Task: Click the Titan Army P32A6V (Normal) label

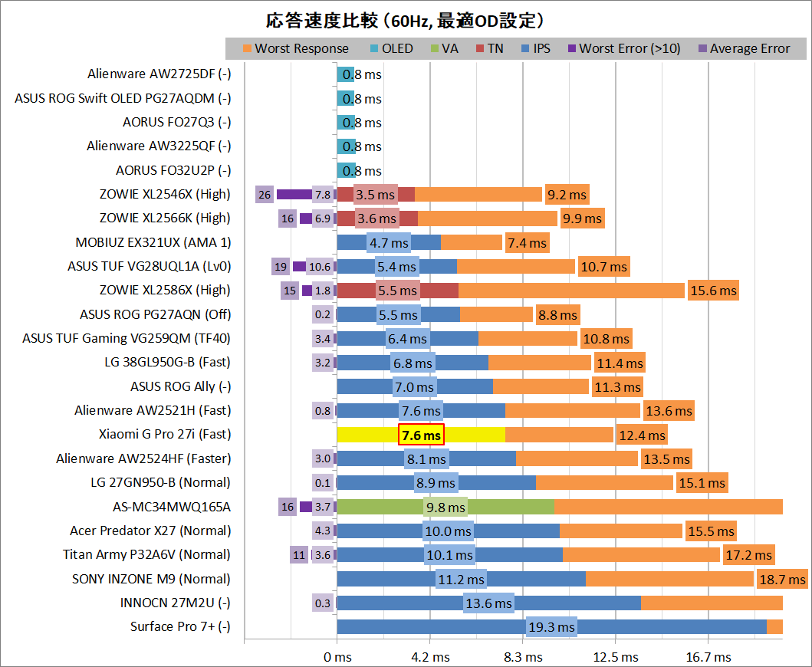Action: (146, 554)
